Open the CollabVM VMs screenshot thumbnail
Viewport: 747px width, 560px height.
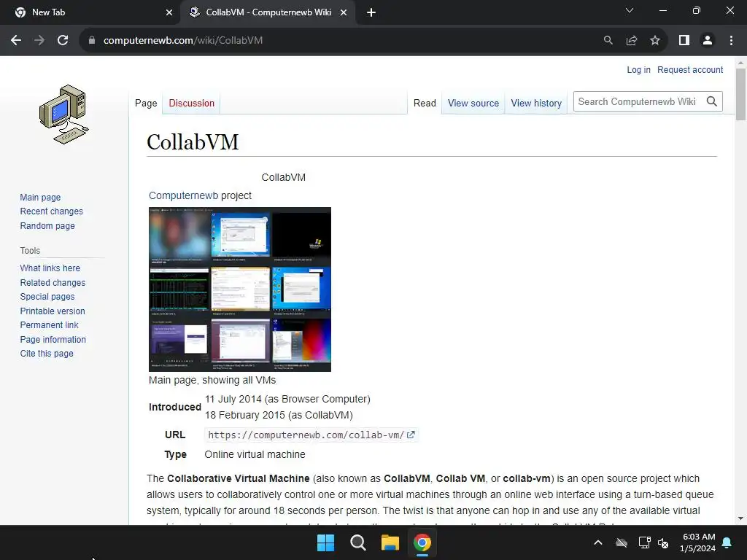[x=239, y=289]
